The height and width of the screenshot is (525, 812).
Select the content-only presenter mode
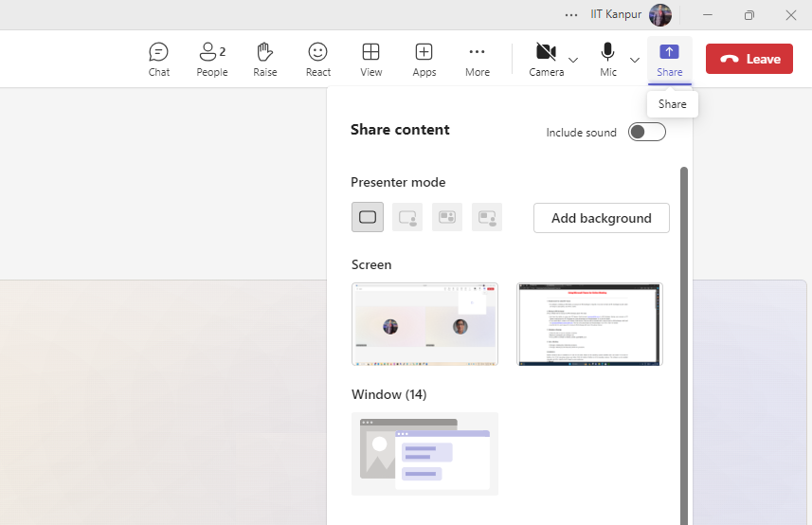[368, 217]
